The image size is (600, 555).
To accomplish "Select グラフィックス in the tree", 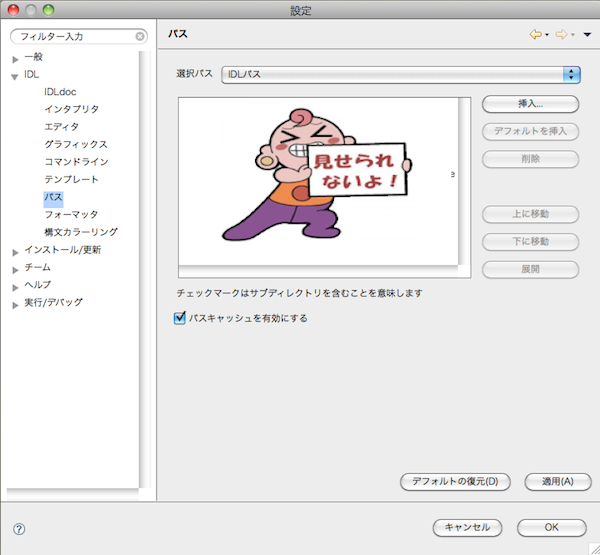I will [76, 144].
